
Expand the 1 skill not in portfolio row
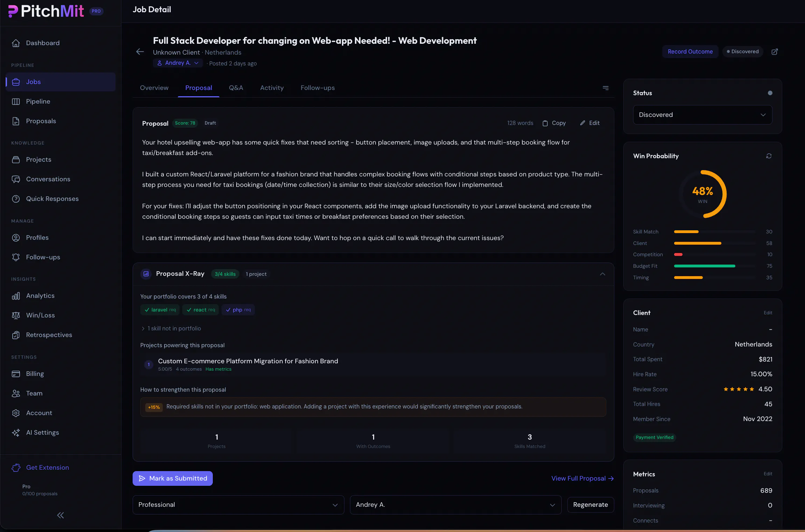pyautogui.click(x=171, y=328)
